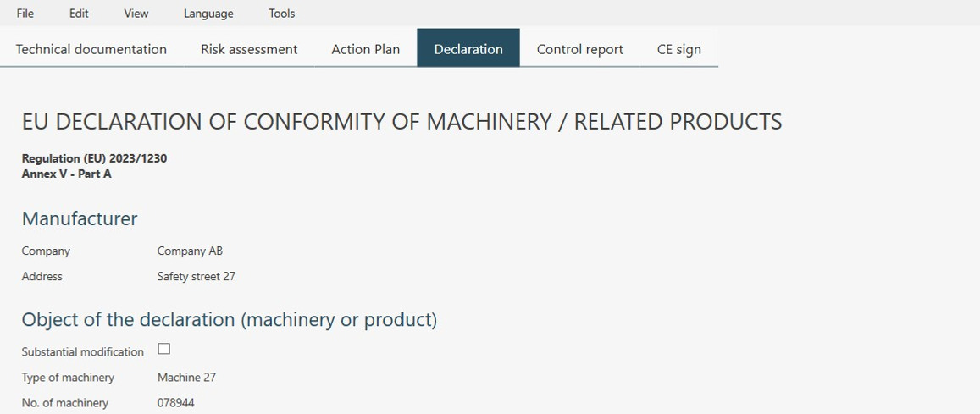980x414 pixels.
Task: Open the File menu
Action: (25, 14)
